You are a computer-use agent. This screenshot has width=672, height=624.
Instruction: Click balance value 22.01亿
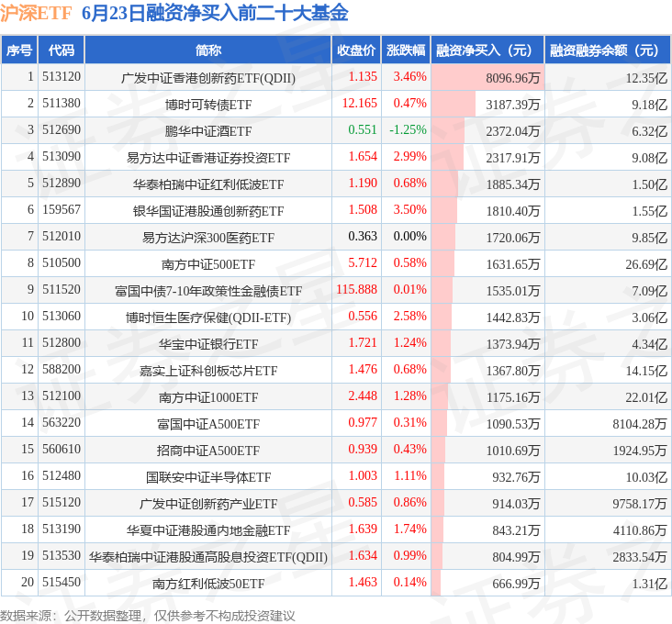(x=646, y=397)
